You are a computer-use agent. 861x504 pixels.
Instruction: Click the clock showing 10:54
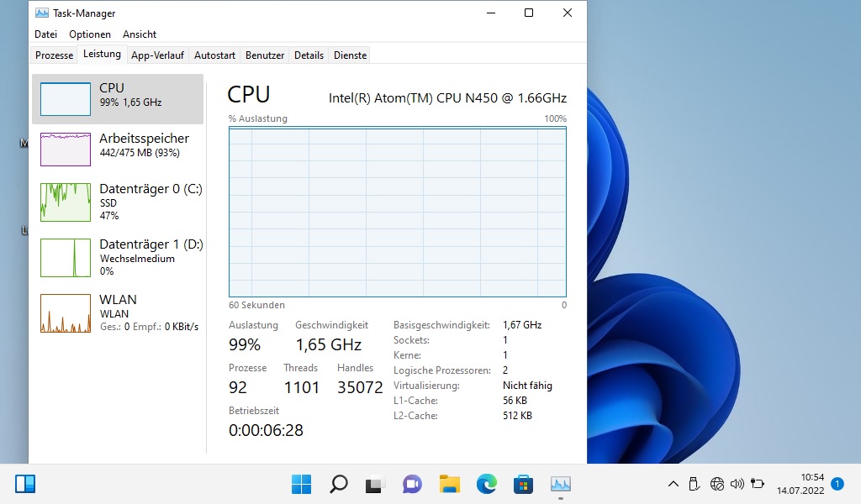click(x=799, y=484)
